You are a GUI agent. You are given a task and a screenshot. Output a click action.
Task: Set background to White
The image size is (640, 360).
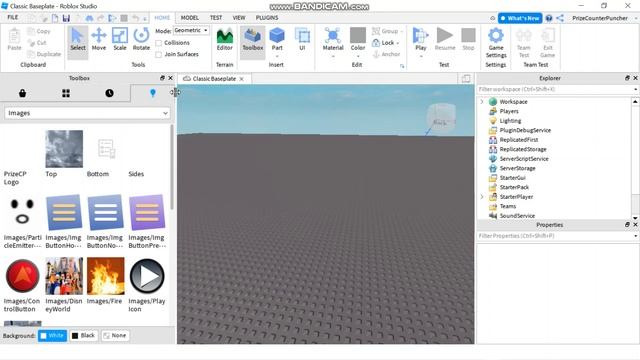click(x=52, y=336)
